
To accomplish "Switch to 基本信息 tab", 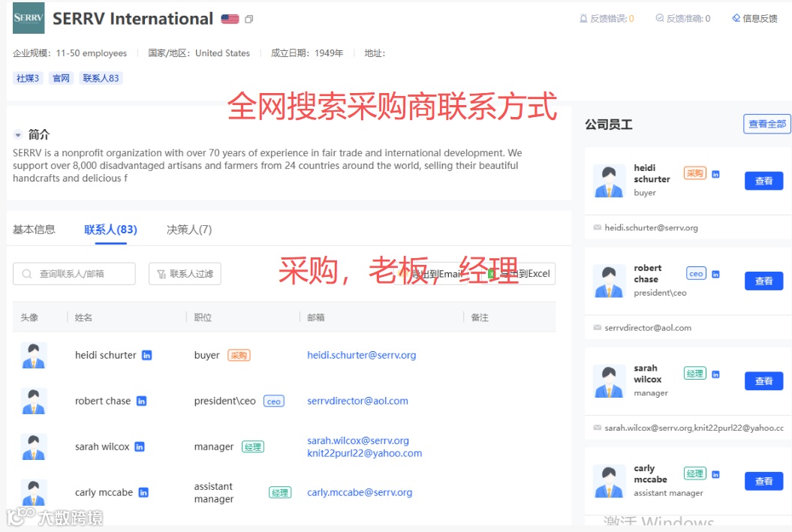I will click(x=34, y=230).
